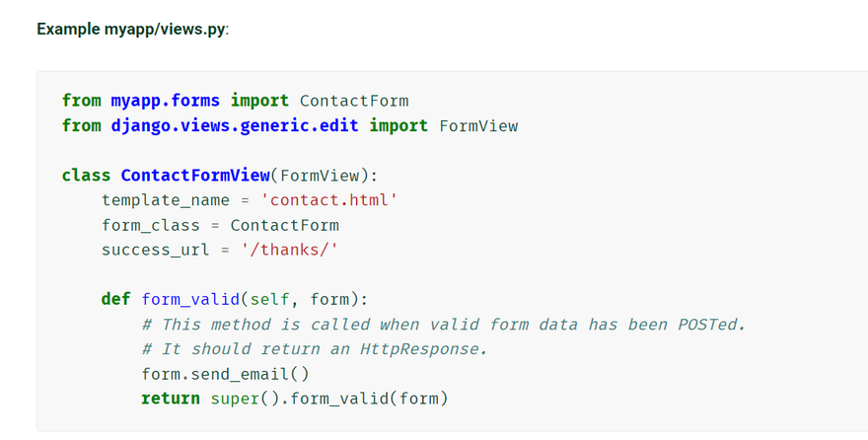
Task: Click the '/thanks/' string value
Action: tap(290, 250)
